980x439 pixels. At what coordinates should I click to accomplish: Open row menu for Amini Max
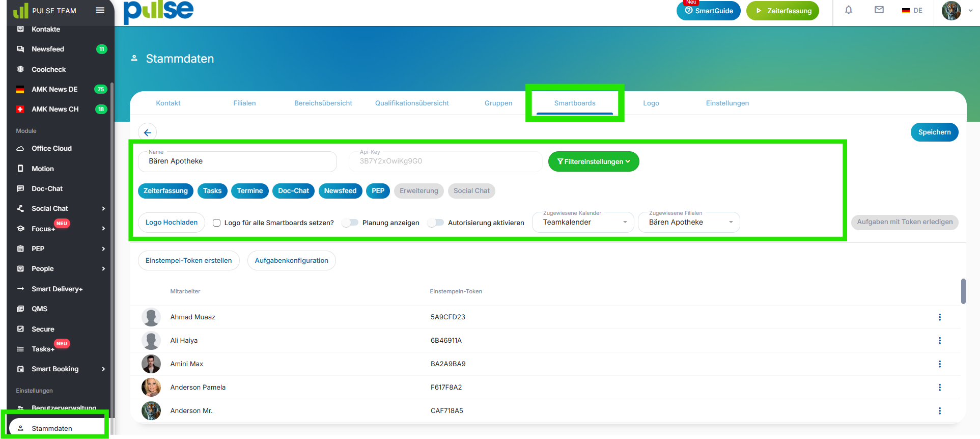pyautogui.click(x=940, y=364)
